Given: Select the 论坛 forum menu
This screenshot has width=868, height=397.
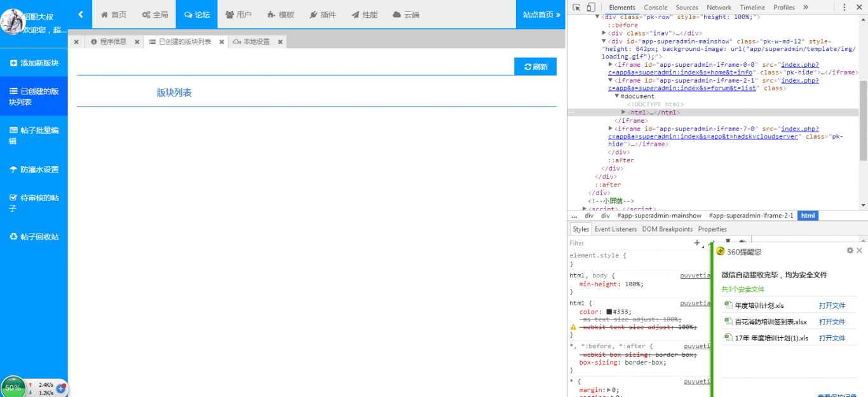Looking at the screenshot, I should (x=197, y=14).
